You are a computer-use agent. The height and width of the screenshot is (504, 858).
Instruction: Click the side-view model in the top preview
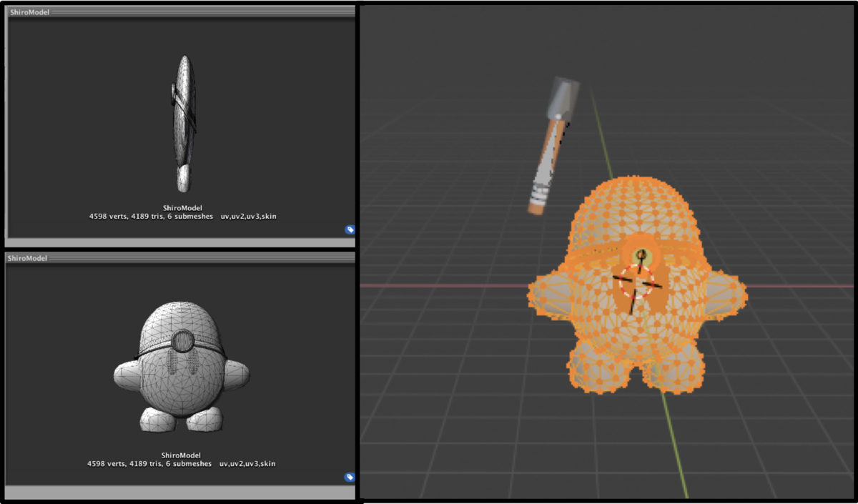point(184,123)
